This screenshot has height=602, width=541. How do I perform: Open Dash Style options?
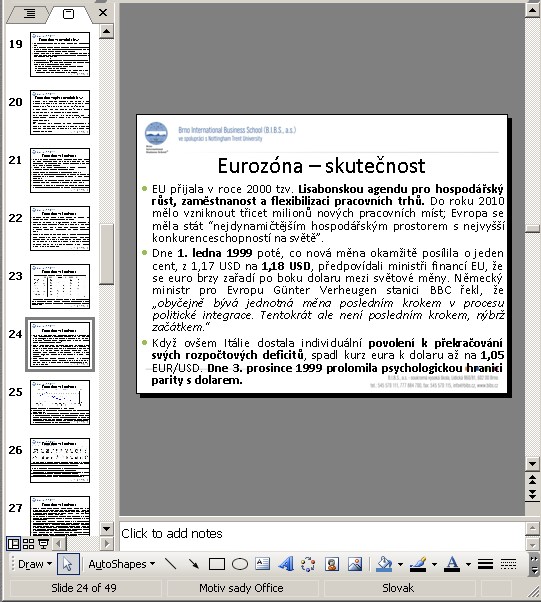(x=508, y=564)
